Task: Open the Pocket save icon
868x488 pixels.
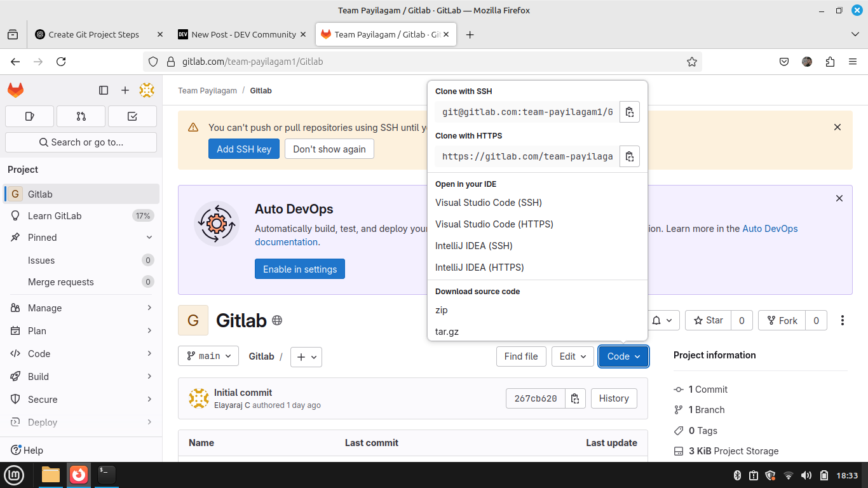Action: coord(784,62)
